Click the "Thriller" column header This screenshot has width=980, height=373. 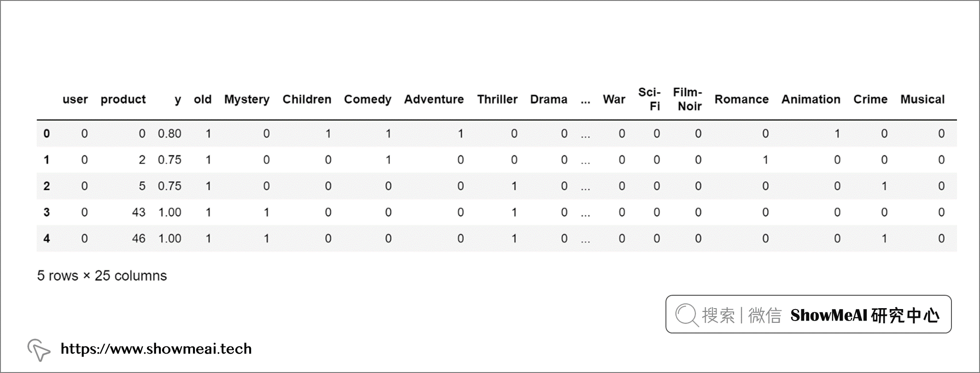click(497, 99)
